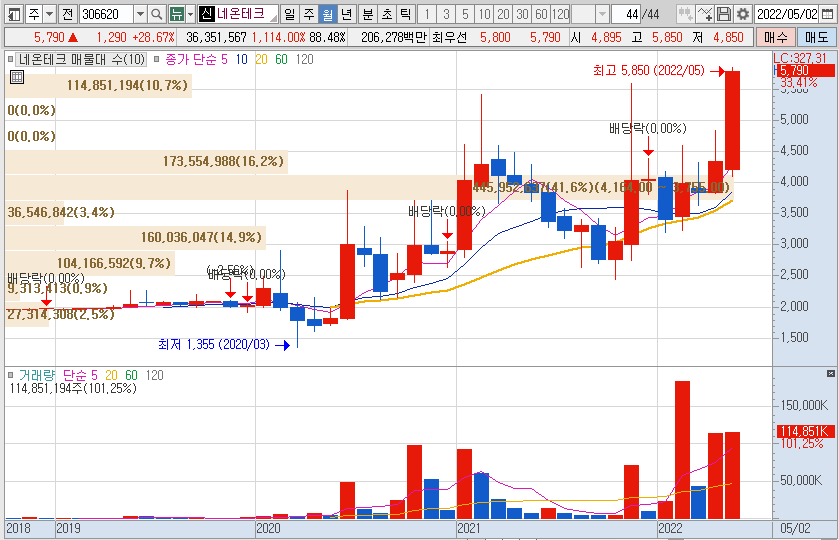Open chart settings gear icon
839x540 pixels.
(x=743, y=14)
